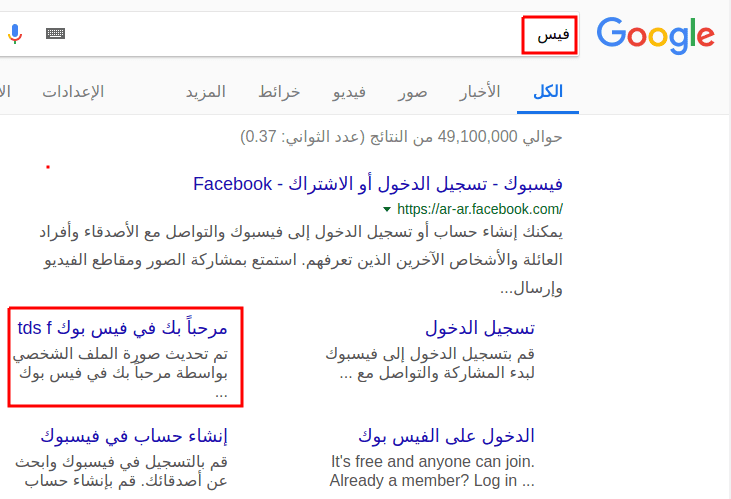Click the snippet starting يمكنك إنشاء حساب
Screen dimensions: 731x499
coord(301,260)
